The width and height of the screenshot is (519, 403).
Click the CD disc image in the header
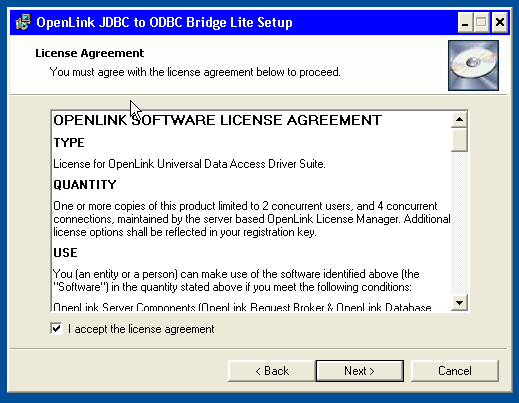tap(473, 65)
